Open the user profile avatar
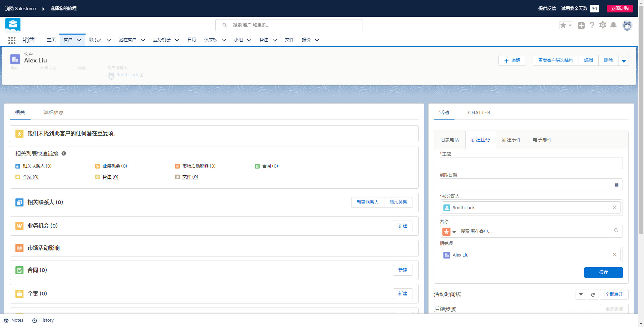644x327 pixels. 627,25
